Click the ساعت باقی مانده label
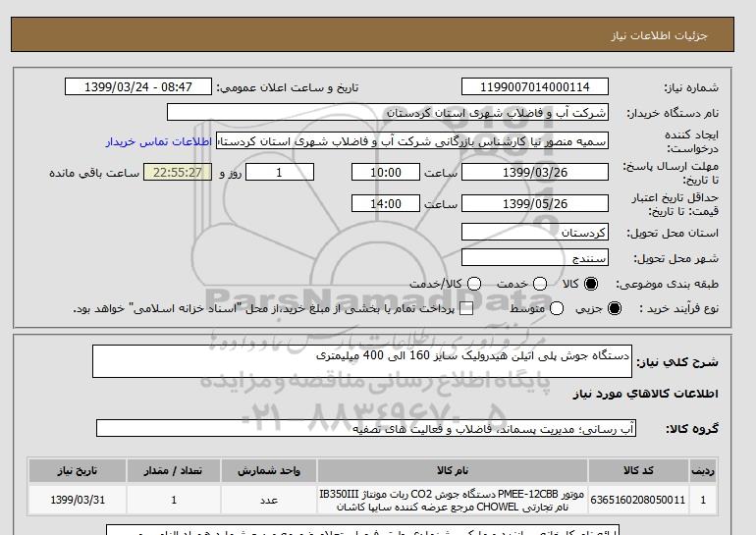Viewport: 756px width, 535px height. pyautogui.click(x=94, y=173)
